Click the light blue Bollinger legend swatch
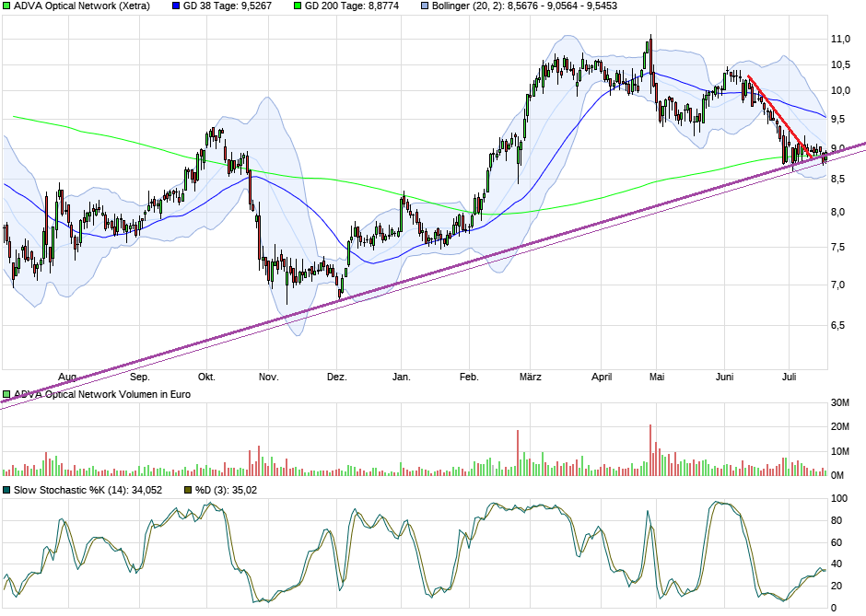Screen dimensions: 866x616 pos(425,6)
